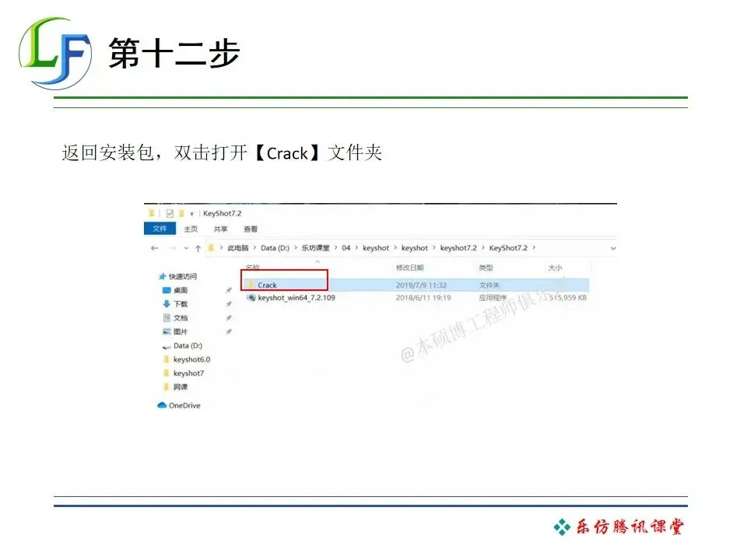
Task: Click the date 2019/7/9 11:32
Action: pos(421,285)
